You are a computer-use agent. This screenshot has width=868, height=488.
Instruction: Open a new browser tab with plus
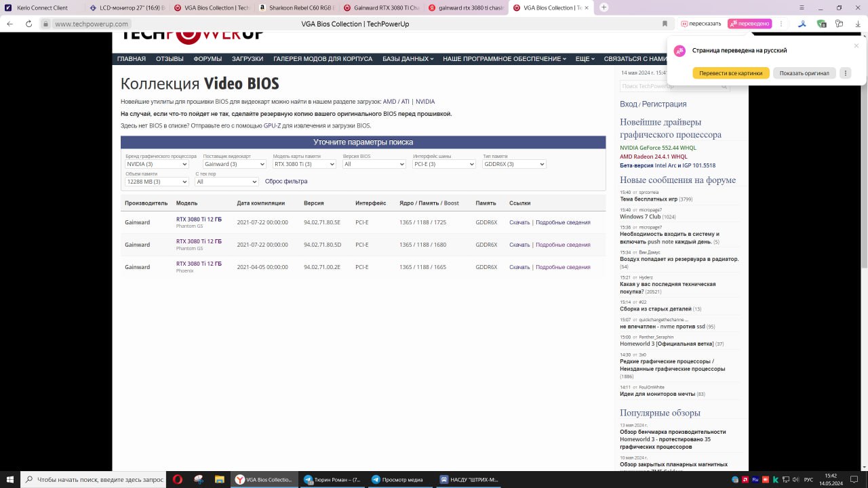pyautogui.click(x=604, y=7)
